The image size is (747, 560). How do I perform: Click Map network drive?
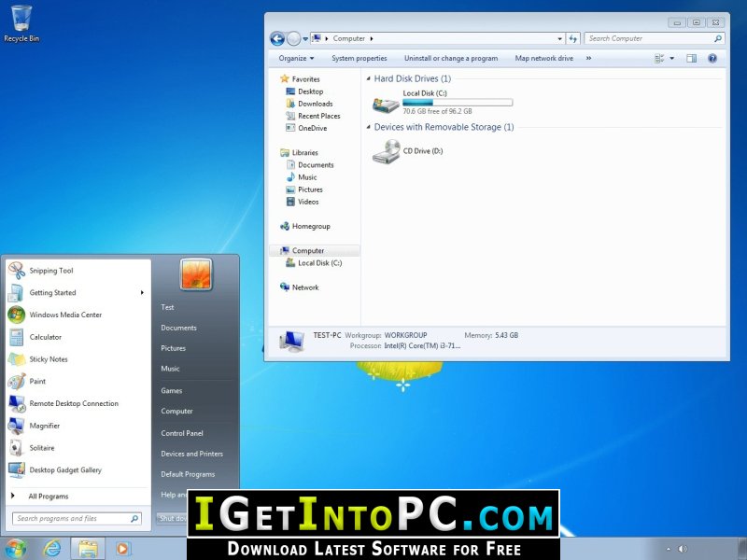544,58
